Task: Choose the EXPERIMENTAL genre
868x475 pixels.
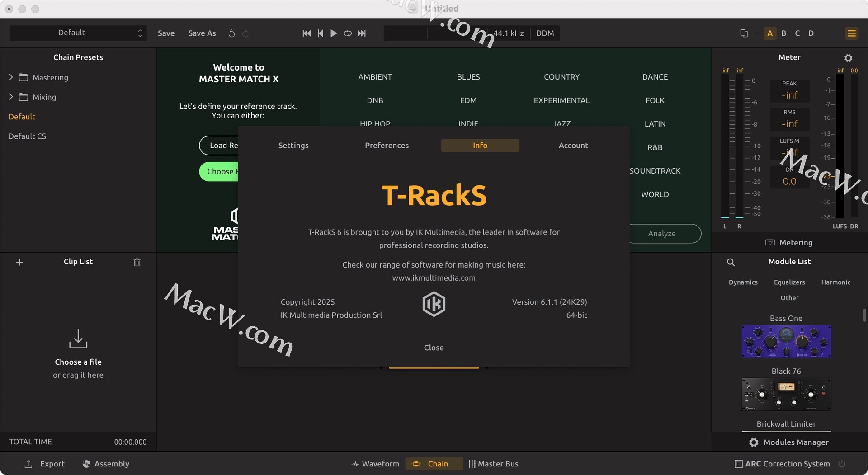Action: pyautogui.click(x=561, y=100)
